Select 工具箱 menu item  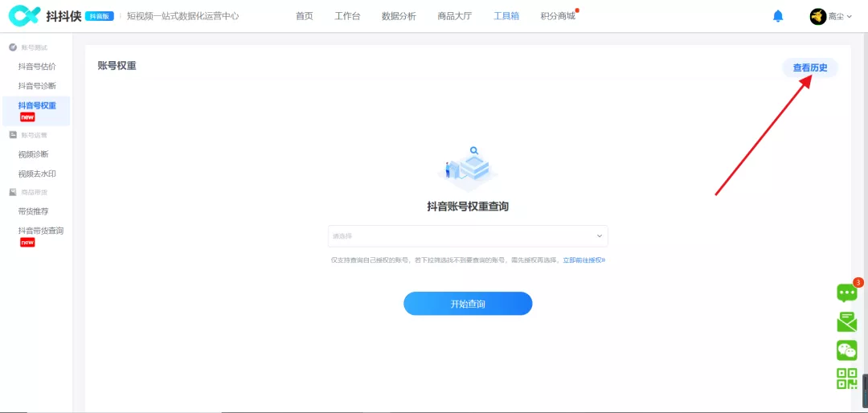tap(506, 16)
